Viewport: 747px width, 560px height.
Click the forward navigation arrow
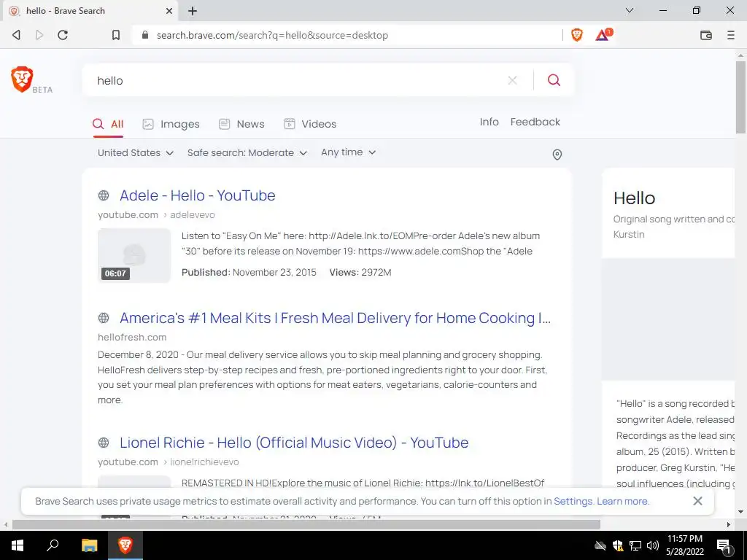(x=39, y=35)
